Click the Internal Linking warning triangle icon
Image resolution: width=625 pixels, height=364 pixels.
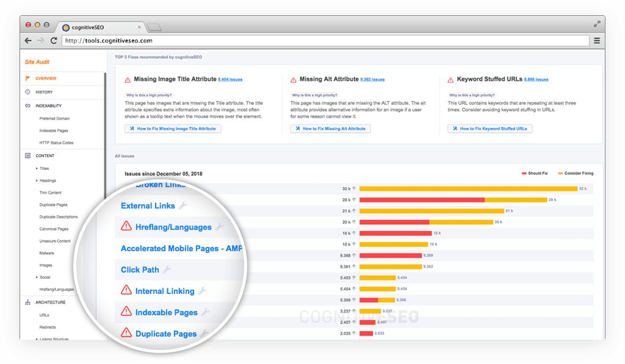pyautogui.click(x=126, y=290)
